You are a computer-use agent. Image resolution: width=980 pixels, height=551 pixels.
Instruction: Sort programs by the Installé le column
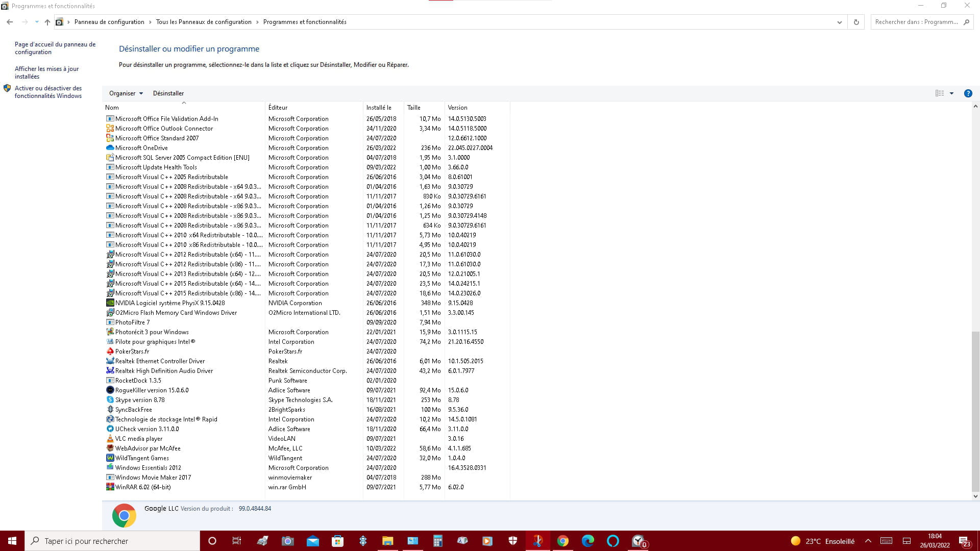click(x=383, y=108)
